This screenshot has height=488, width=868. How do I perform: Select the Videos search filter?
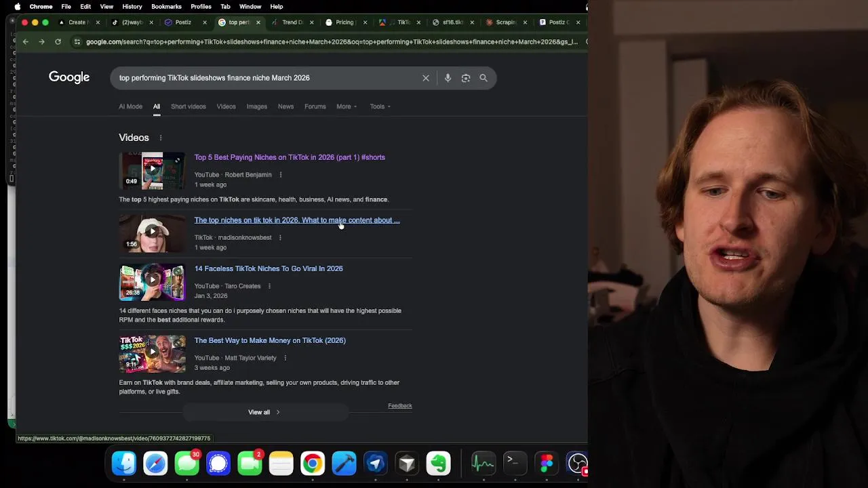(x=226, y=106)
